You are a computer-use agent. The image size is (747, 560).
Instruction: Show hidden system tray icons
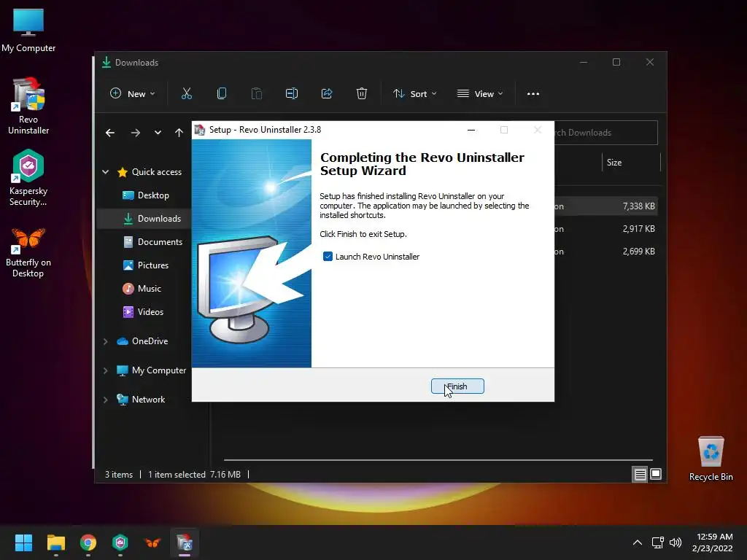coord(638,542)
